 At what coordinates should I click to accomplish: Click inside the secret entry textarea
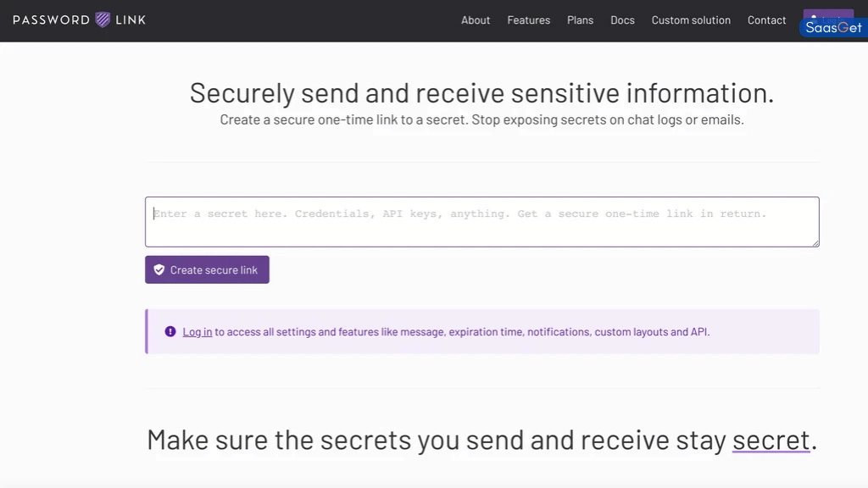pyautogui.click(x=482, y=221)
